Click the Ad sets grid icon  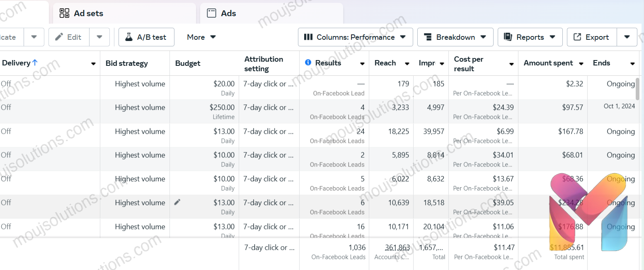pyautogui.click(x=64, y=13)
